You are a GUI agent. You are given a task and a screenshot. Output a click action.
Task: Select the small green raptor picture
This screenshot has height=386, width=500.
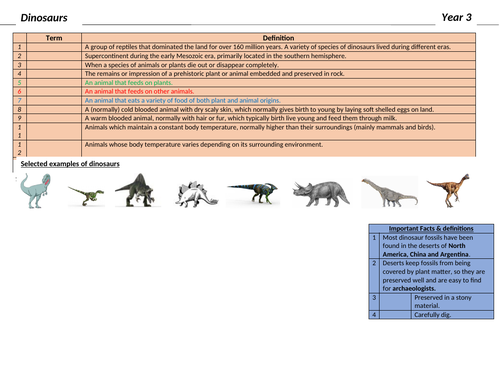click(86, 196)
